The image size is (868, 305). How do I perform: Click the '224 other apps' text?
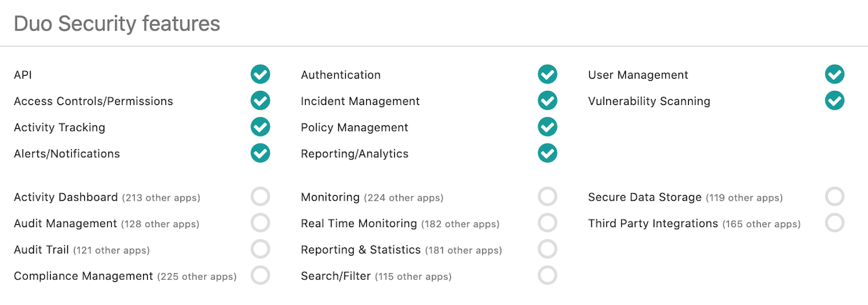tap(403, 198)
